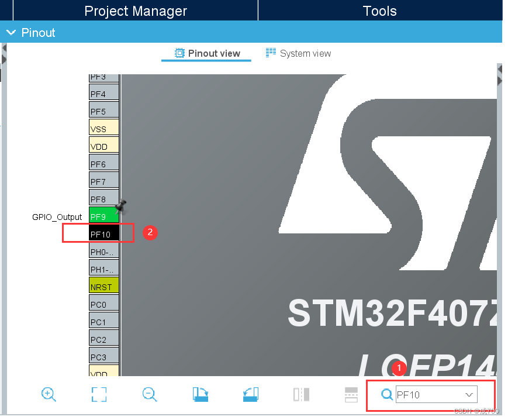Viewport: 508px width, 420px height.
Task: Switch to Pinout view tab
Action: pos(206,53)
